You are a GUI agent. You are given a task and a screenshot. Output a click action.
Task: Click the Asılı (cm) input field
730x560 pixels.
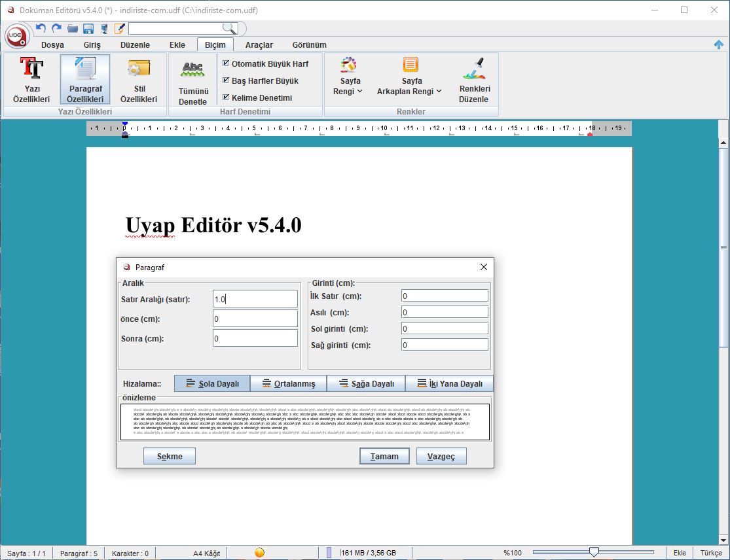point(445,312)
